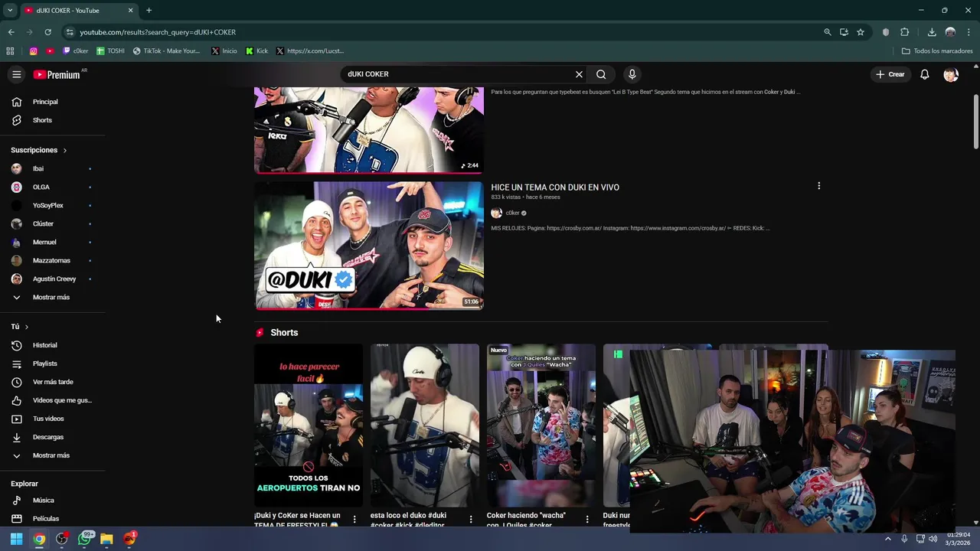The image size is (980, 551).
Task: Open the dUKI COKER - YouTube tab
Action: [78, 11]
